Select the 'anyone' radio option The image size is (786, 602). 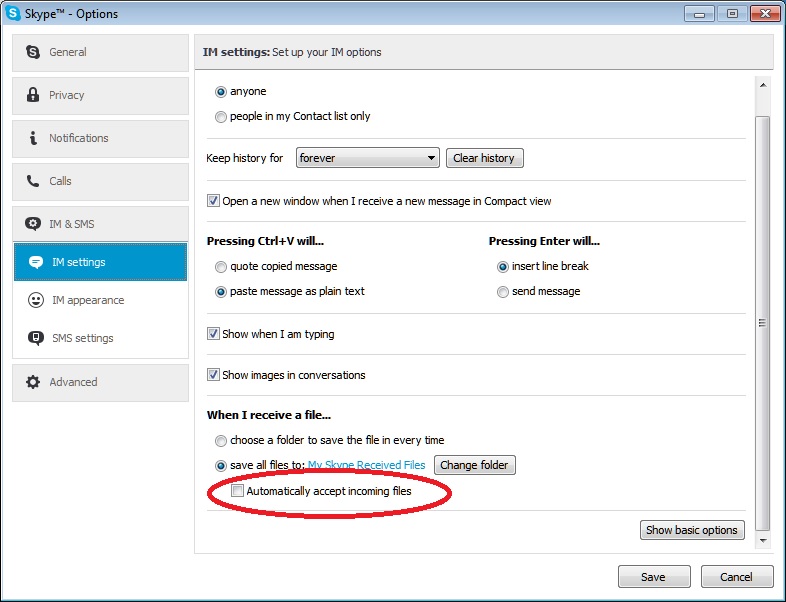[221, 92]
